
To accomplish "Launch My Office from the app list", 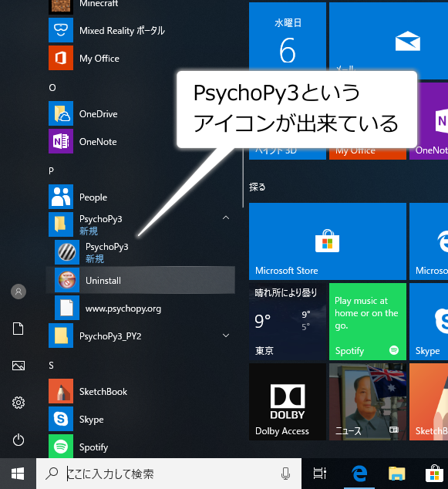I will coord(140,59).
